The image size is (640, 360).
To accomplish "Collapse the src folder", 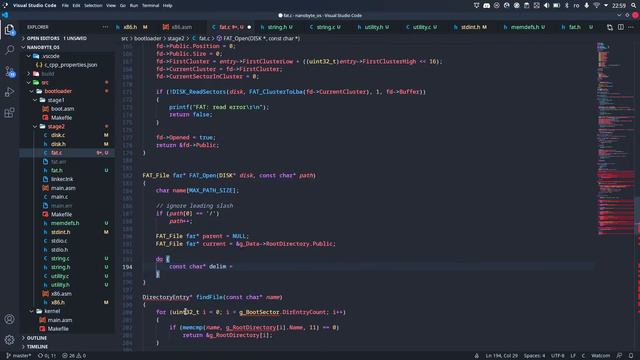I will pyautogui.click(x=67, y=82).
